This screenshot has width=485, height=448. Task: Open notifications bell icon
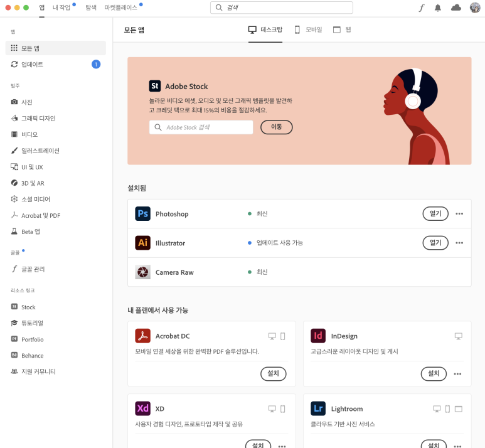(438, 8)
